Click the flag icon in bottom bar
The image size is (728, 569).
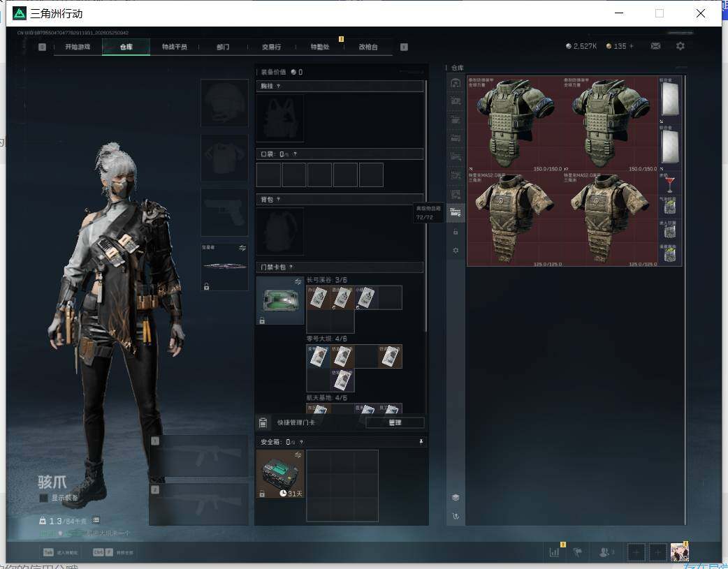[578, 552]
